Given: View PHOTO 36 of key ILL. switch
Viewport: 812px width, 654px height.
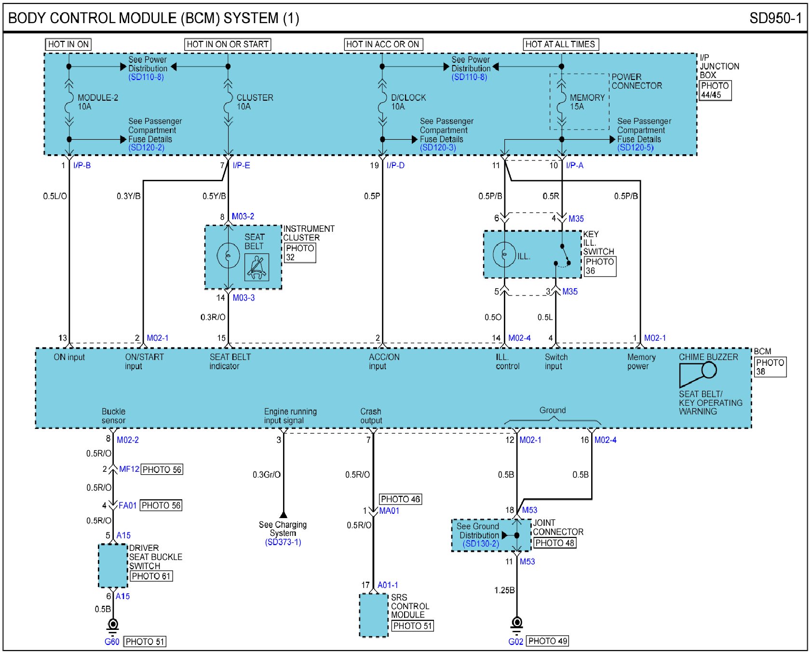Looking at the screenshot, I should click(x=599, y=266).
